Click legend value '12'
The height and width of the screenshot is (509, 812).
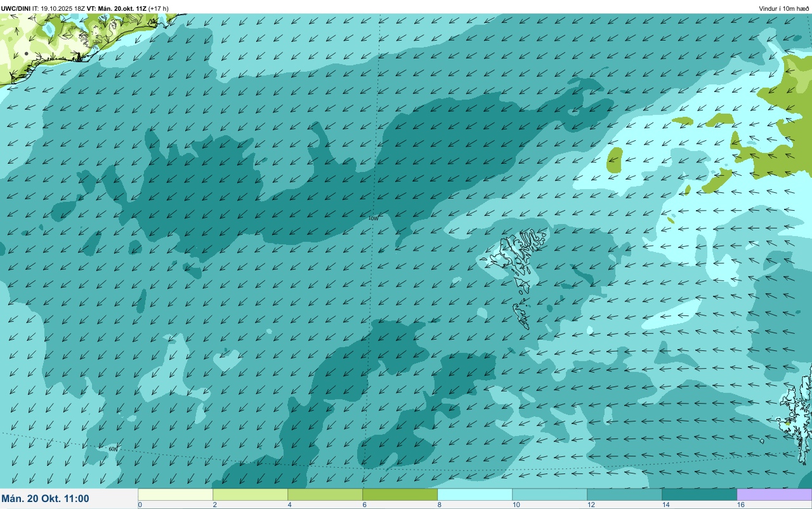pos(591,505)
